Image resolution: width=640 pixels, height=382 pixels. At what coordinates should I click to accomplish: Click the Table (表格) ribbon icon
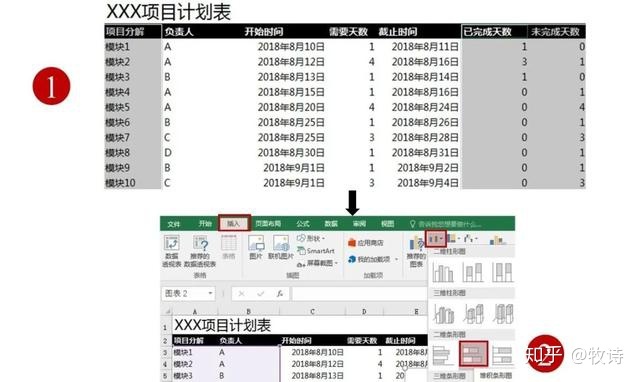229,247
